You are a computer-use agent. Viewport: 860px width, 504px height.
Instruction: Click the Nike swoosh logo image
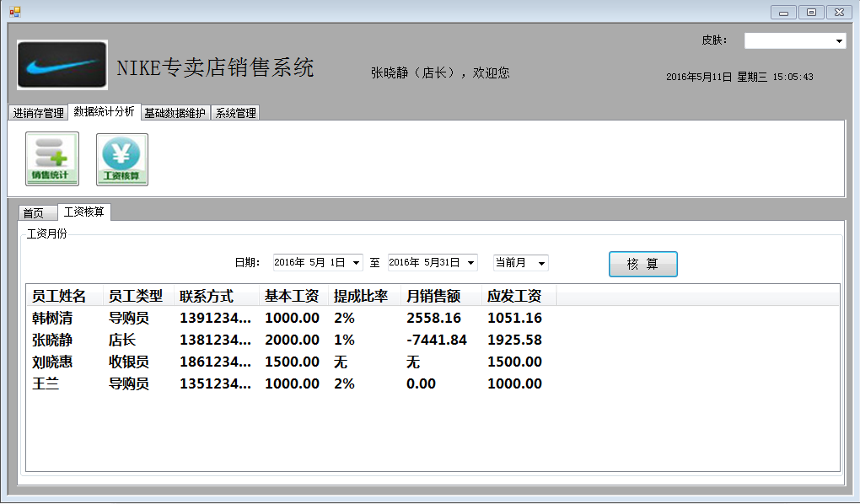pos(62,65)
